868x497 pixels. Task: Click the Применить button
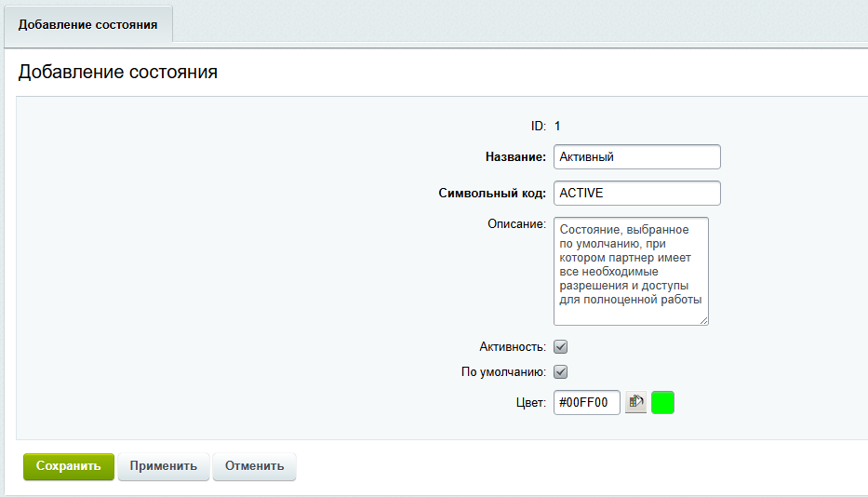click(164, 466)
